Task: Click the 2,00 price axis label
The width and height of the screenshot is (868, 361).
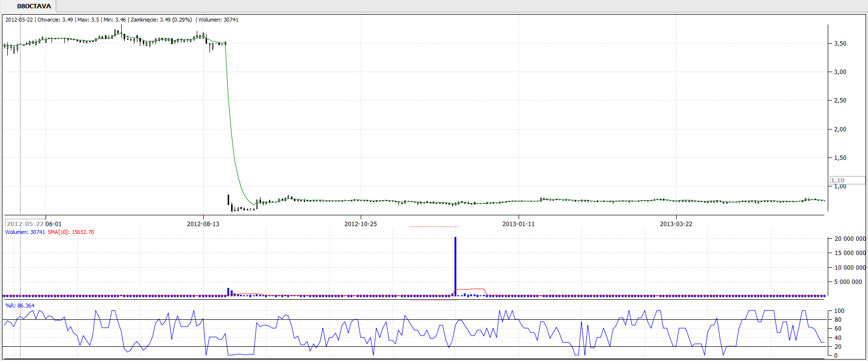Action: click(840, 129)
